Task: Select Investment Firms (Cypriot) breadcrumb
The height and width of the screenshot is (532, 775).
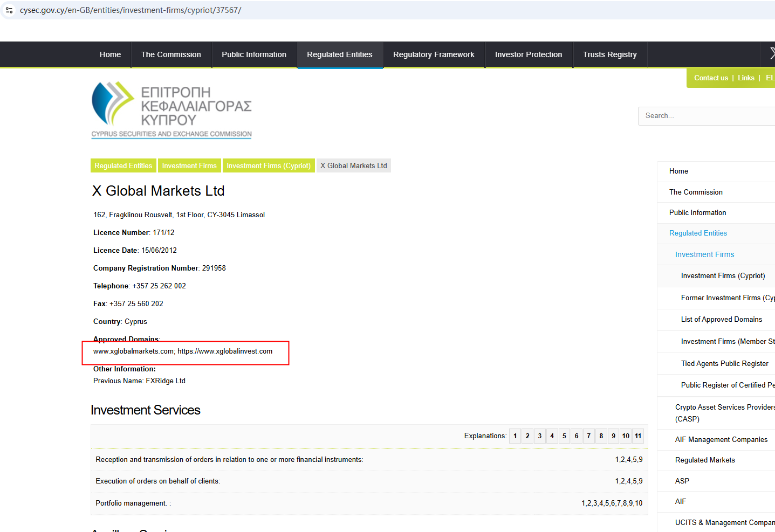Action: [x=269, y=166]
